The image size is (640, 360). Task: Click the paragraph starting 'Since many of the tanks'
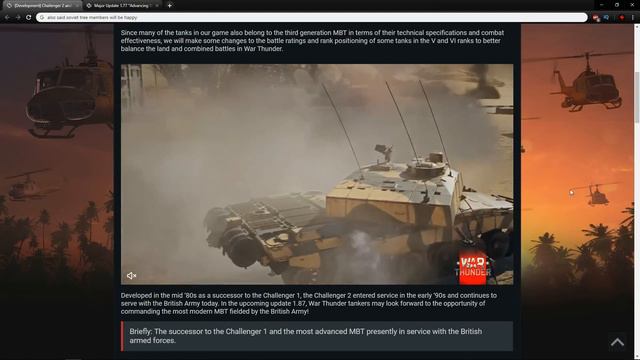[x=312, y=41]
